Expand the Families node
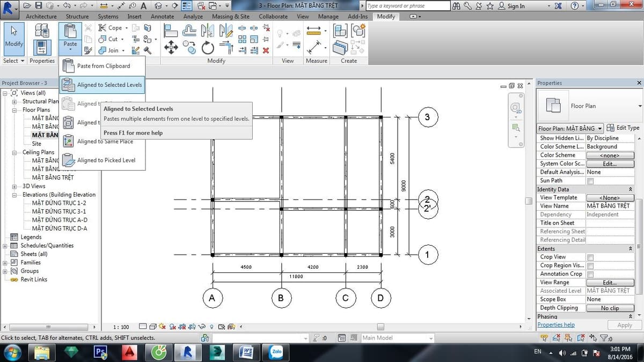The height and width of the screenshot is (362, 644). (5, 263)
